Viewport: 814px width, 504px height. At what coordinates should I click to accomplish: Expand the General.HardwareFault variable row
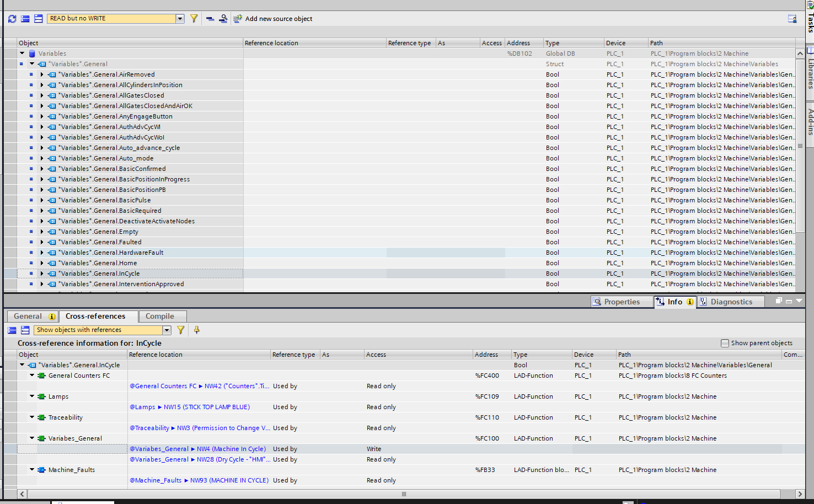[x=41, y=253]
